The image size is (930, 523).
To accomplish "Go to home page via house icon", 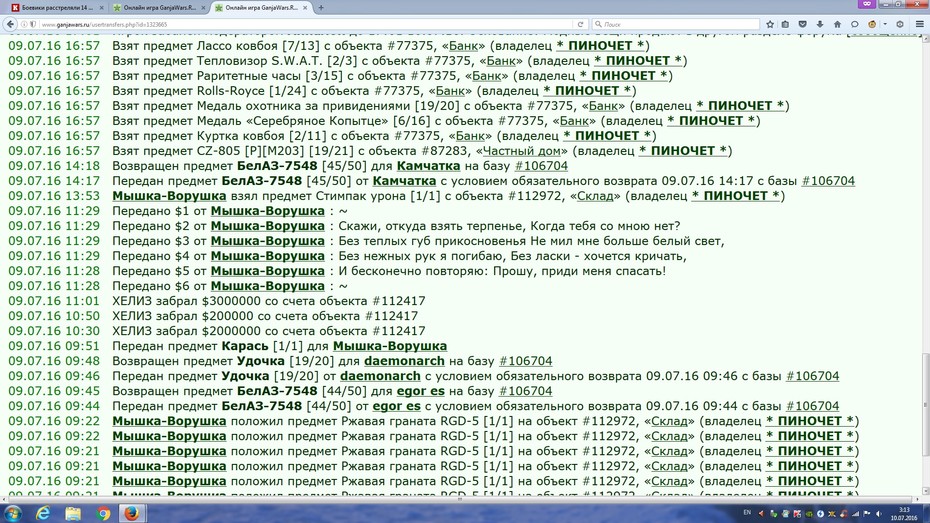I will tap(837, 24).
